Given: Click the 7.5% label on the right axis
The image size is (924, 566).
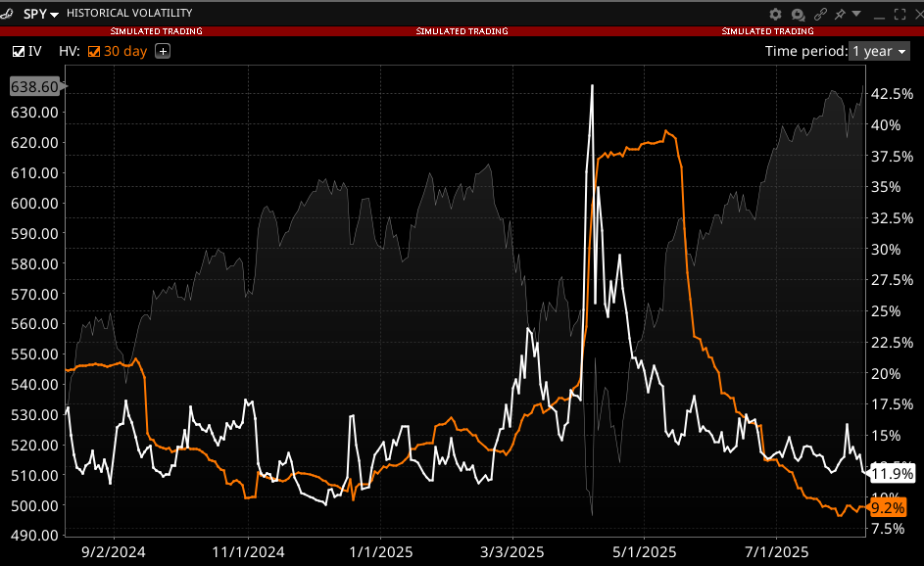Looking at the screenshot, I should 888,529.
